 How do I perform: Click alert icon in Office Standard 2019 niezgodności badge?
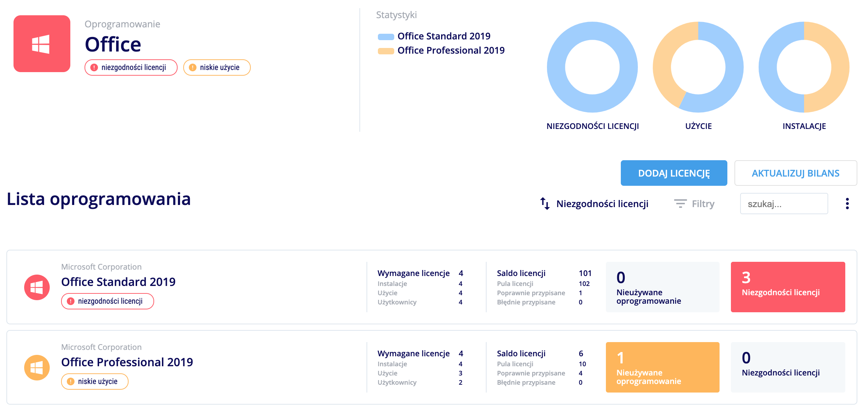click(71, 301)
